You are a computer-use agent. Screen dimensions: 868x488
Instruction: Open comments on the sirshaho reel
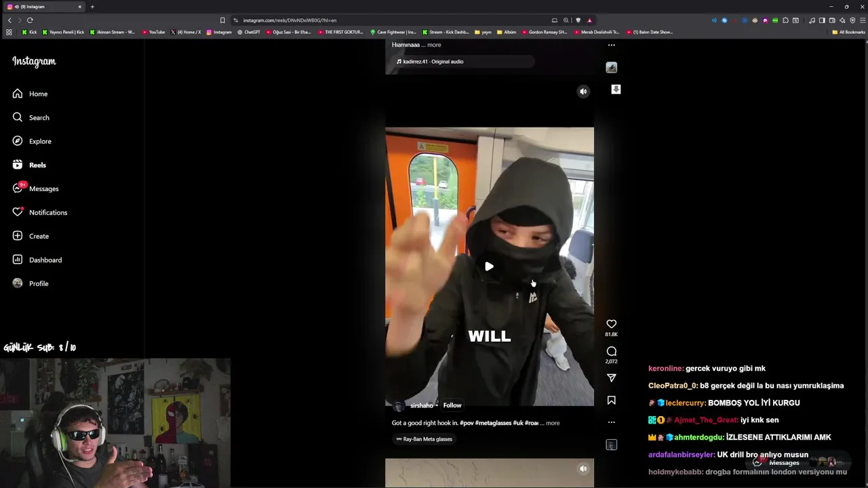pos(611,351)
